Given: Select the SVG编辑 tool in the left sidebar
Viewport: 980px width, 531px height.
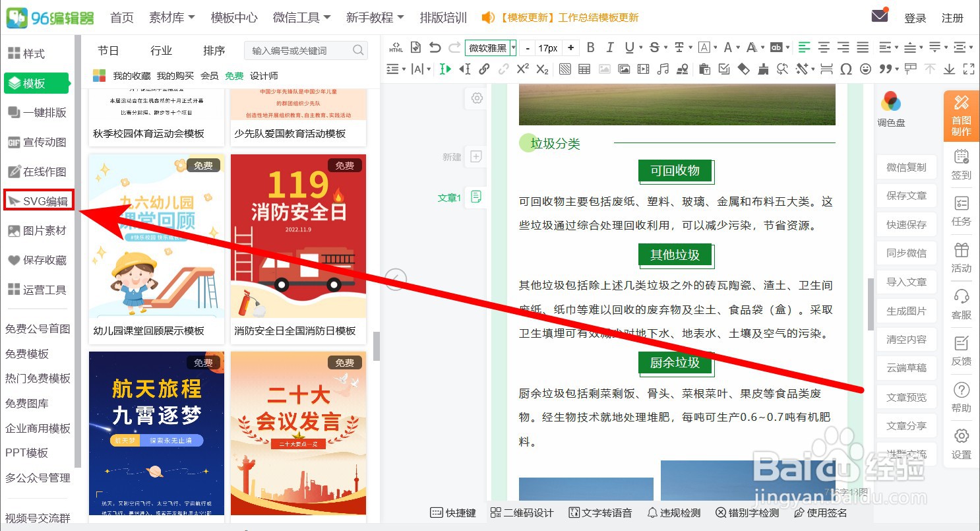Looking at the screenshot, I should coord(38,200).
